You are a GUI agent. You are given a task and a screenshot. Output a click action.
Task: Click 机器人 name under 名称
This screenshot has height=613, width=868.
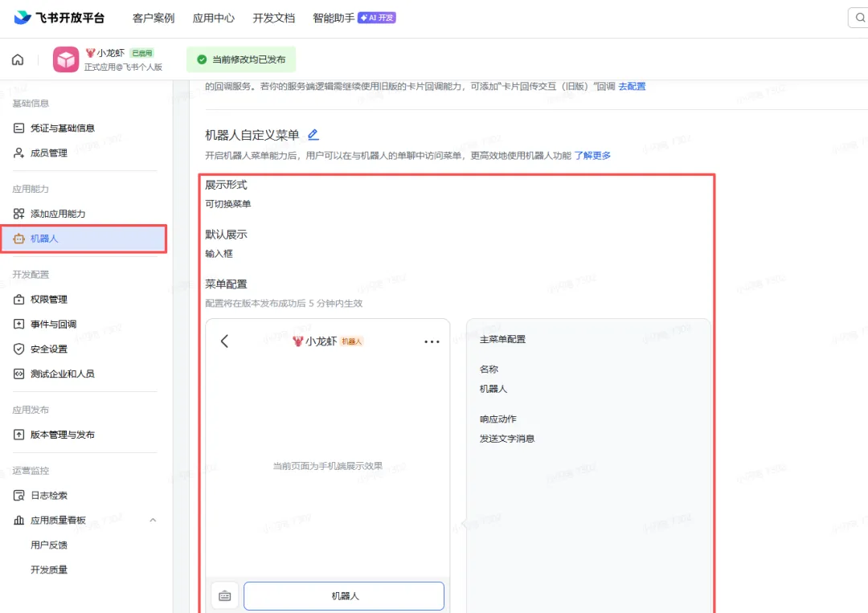[493, 389]
